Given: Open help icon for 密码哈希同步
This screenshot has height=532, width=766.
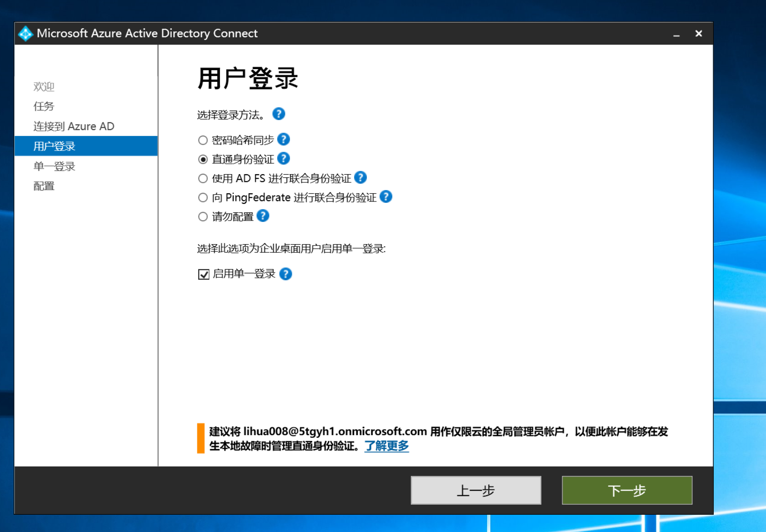Looking at the screenshot, I should click(283, 139).
